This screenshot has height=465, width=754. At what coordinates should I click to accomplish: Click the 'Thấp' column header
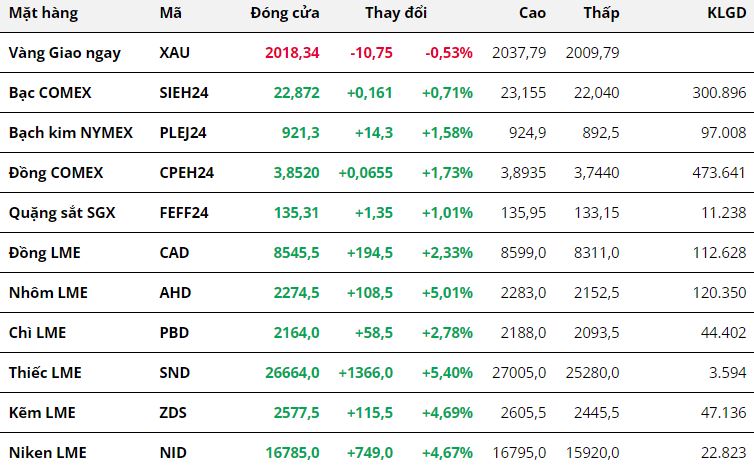601,13
